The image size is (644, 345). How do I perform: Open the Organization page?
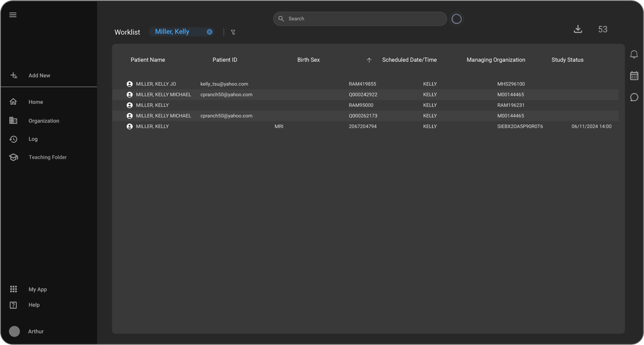[x=43, y=121]
